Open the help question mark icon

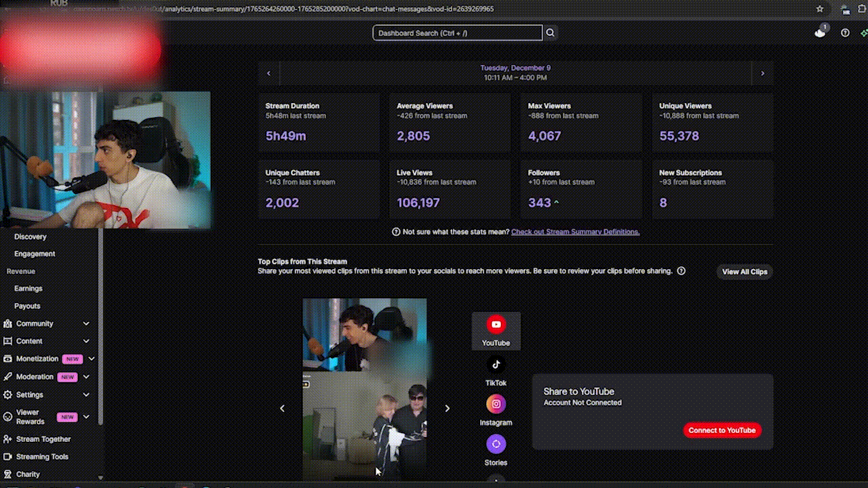pyautogui.click(x=845, y=33)
